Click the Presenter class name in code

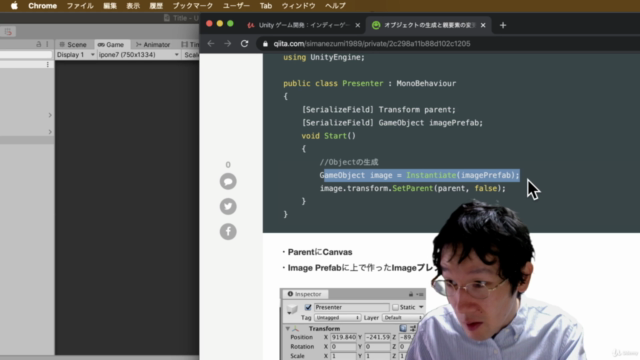pos(362,83)
